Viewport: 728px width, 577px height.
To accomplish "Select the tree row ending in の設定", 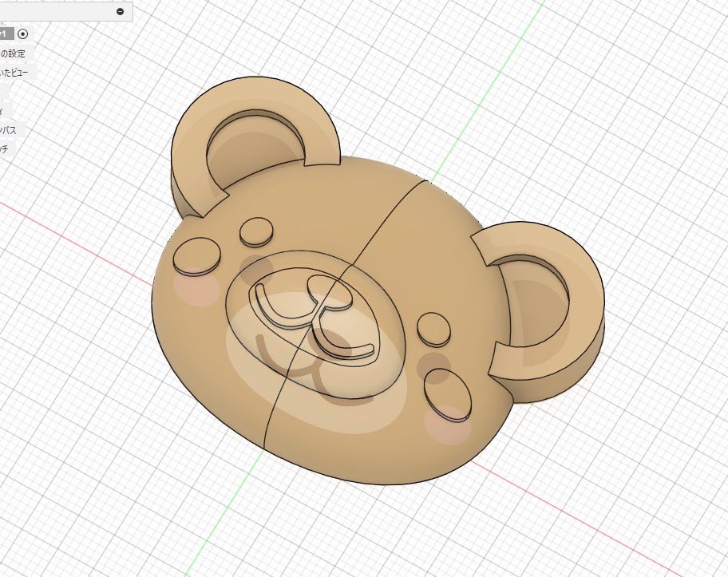I will pos(16,53).
